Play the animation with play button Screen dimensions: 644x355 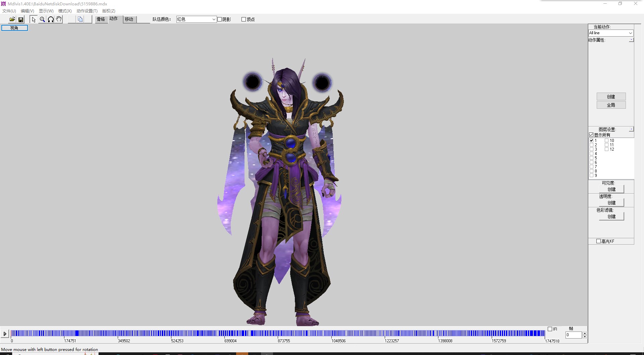pyautogui.click(x=5, y=334)
